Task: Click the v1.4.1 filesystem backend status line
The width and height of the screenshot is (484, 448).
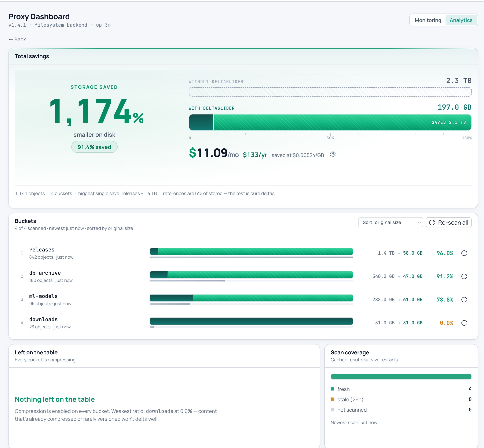Action: [59, 25]
